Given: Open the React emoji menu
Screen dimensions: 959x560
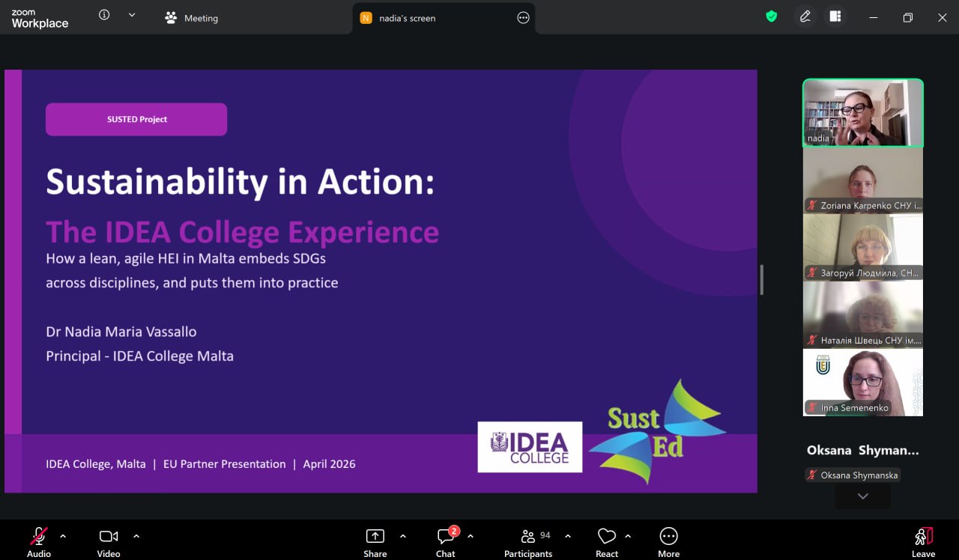Looking at the screenshot, I should [606, 542].
